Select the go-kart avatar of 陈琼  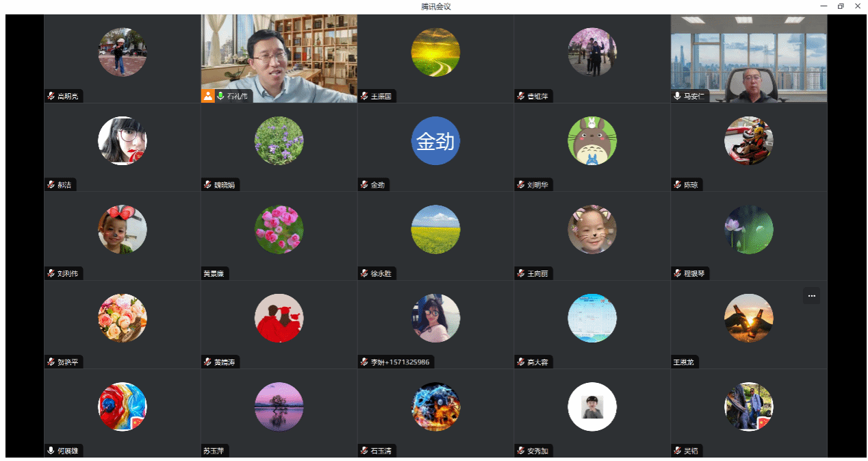749,141
